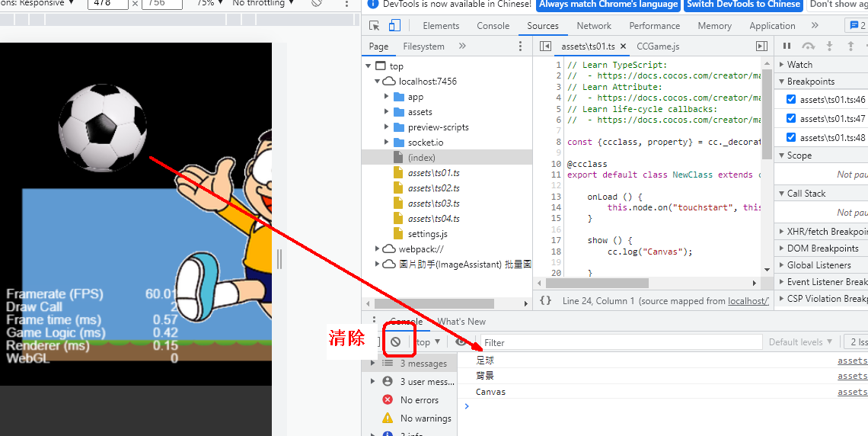This screenshot has height=436, width=868.
Task: Click Switch DevTools to Chinese button
Action: pos(744,4)
